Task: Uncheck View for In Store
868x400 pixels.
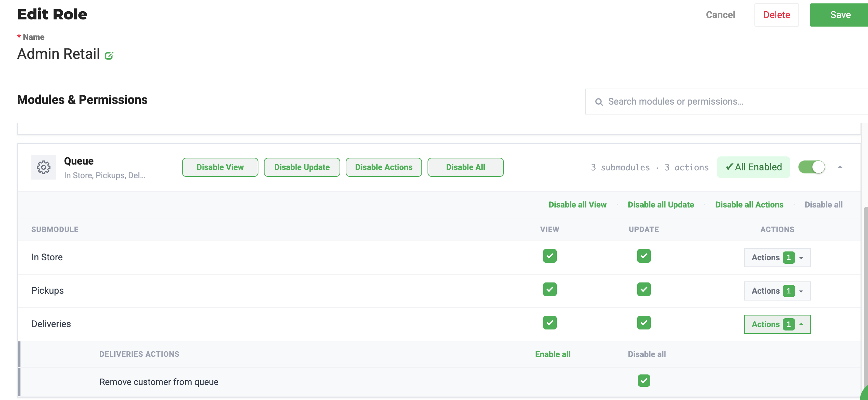Action: point(550,256)
